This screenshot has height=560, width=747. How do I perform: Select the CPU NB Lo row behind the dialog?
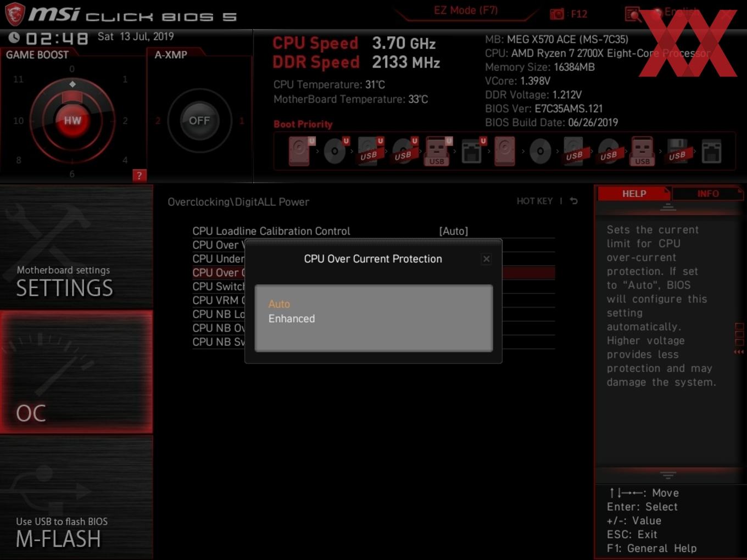(x=218, y=314)
